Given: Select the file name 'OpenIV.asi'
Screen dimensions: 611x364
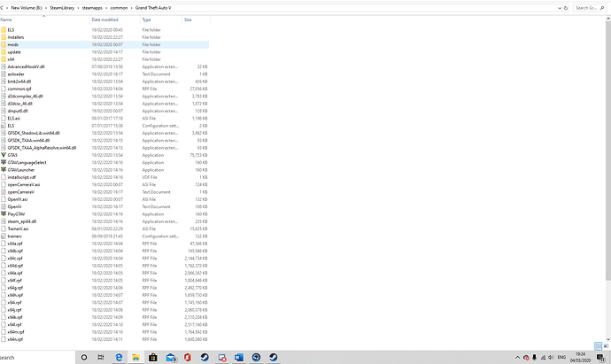Looking at the screenshot, I should click(18, 199).
